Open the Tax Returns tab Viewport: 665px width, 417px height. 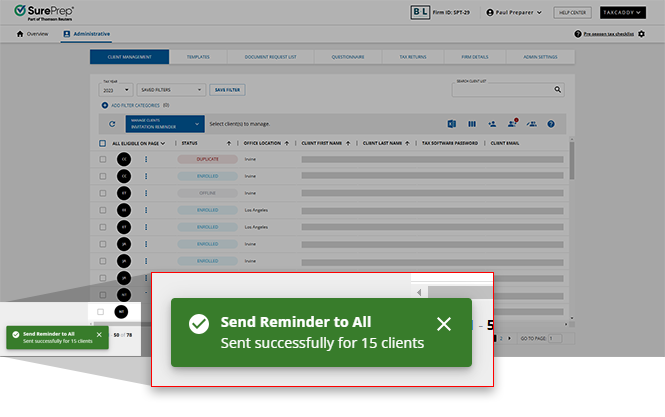(413, 57)
